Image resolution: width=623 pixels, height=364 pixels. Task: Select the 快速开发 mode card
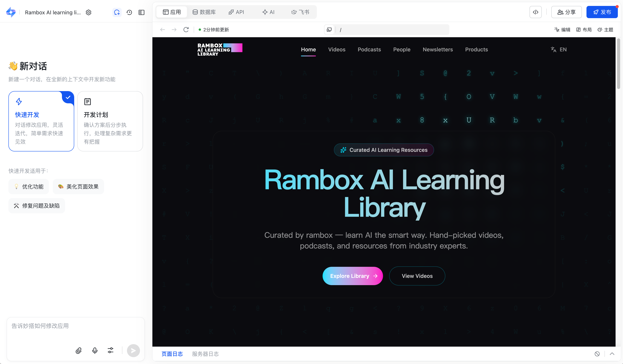tap(41, 121)
